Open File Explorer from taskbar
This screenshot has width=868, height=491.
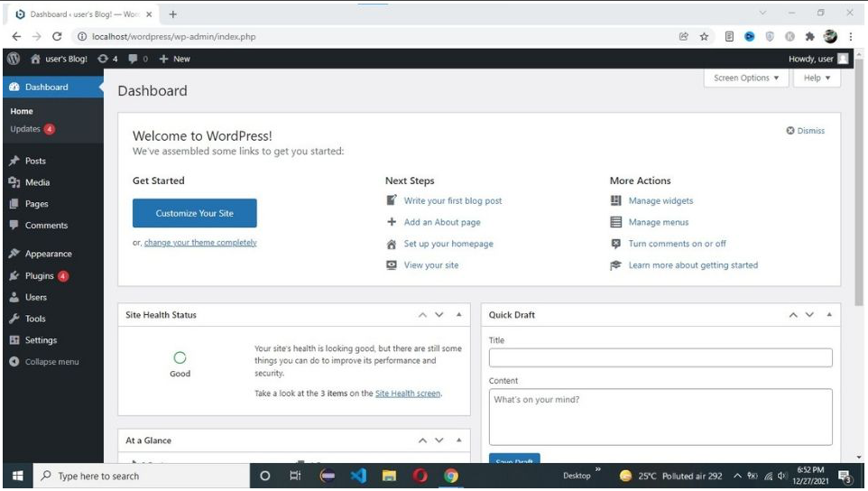(389, 476)
